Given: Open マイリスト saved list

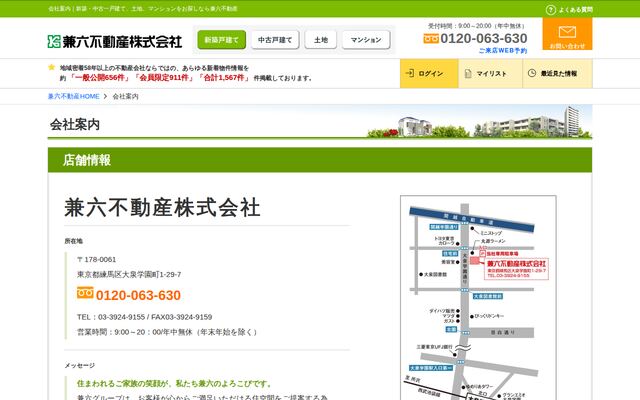Looking at the screenshot, I should [491, 73].
